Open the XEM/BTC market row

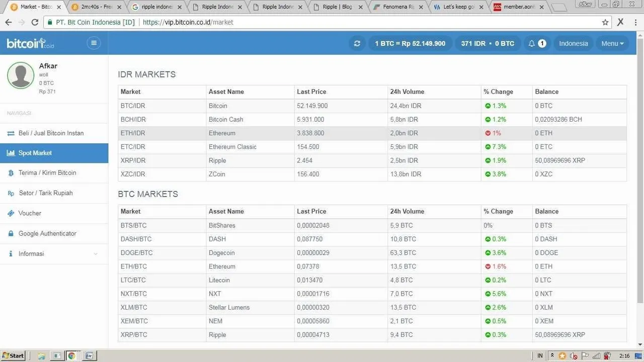372,321
